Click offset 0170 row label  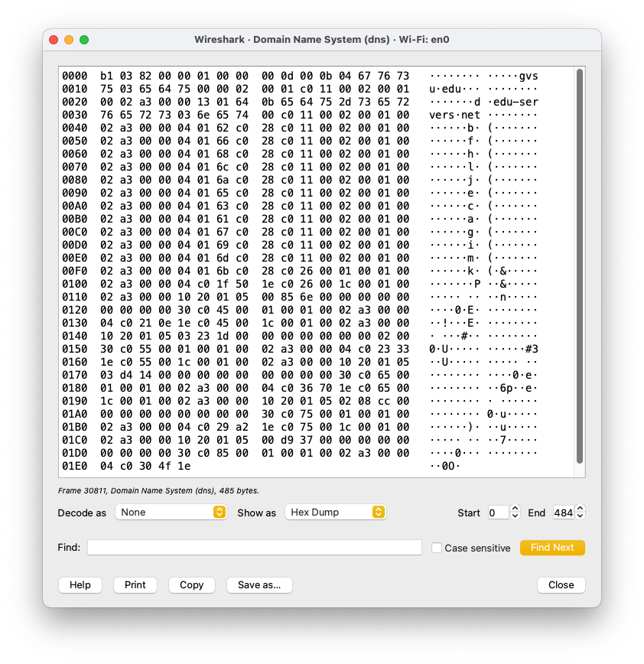75,375
